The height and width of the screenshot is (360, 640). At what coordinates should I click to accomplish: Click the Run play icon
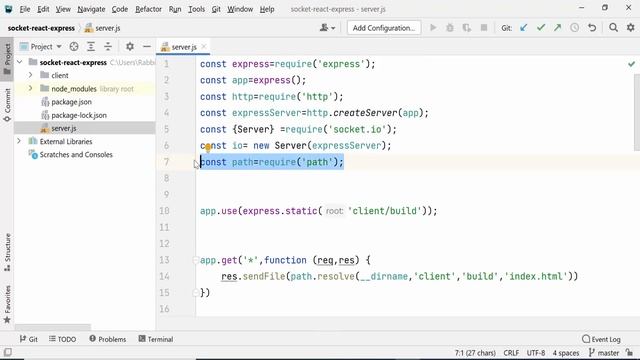pos(433,28)
